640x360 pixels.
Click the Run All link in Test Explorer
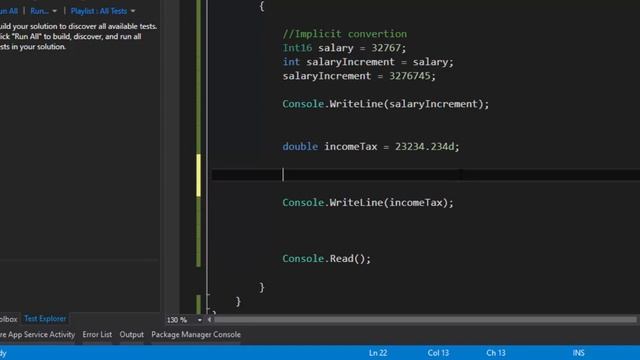click(9, 11)
